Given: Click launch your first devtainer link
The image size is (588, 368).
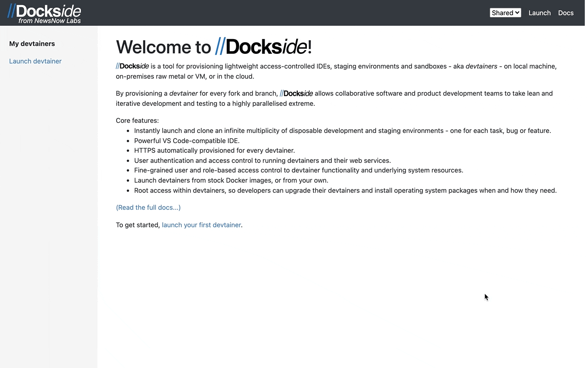Looking at the screenshot, I should (201, 225).
